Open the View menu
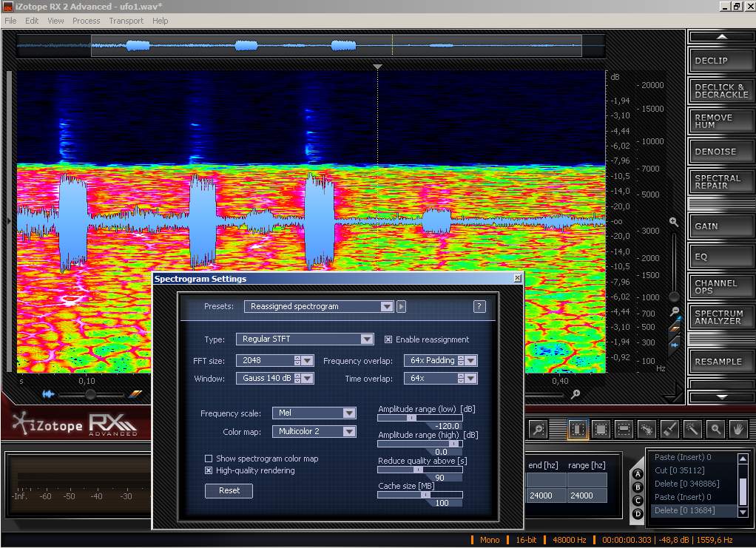This screenshot has width=756, height=548. point(56,21)
